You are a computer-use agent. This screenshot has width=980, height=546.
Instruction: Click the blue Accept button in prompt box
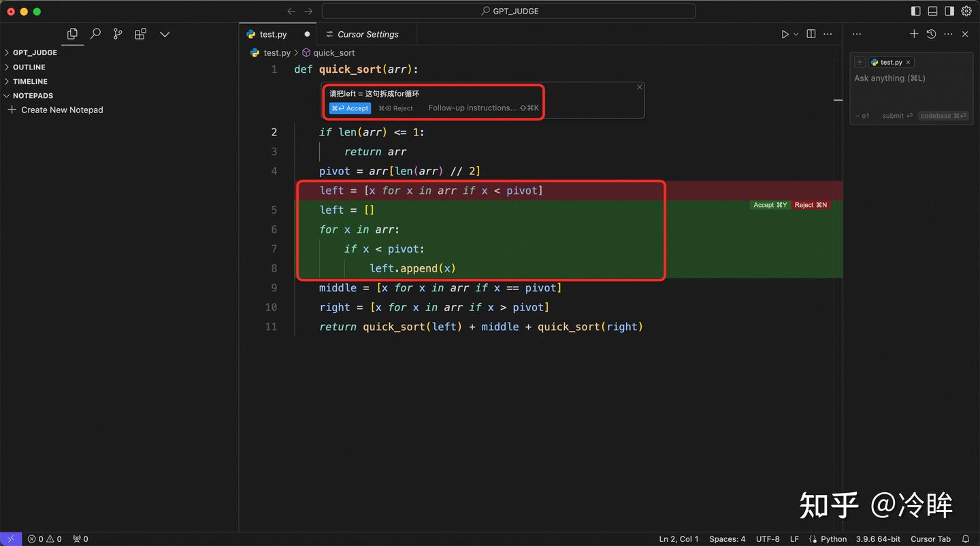click(350, 108)
